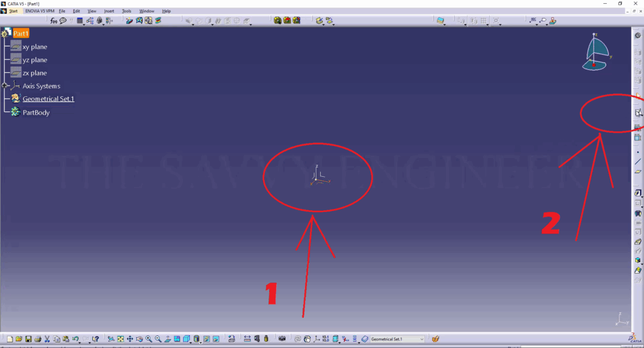Toggle the Hide/Show icon

click(x=206, y=339)
